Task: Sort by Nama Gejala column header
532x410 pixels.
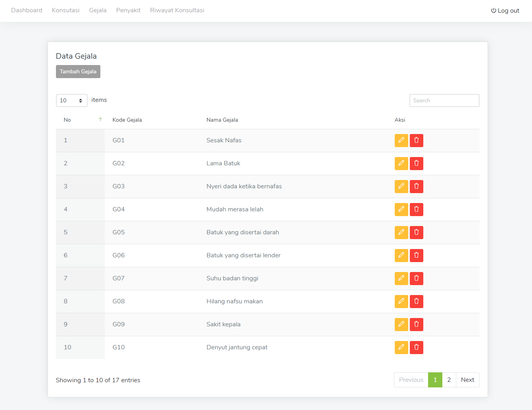Action: (222, 120)
